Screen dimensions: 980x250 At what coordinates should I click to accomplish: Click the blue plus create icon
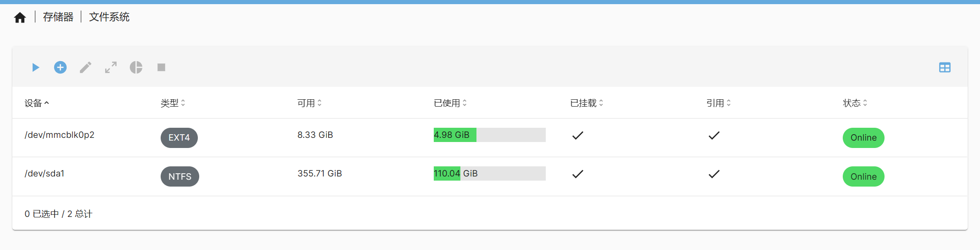pos(60,68)
